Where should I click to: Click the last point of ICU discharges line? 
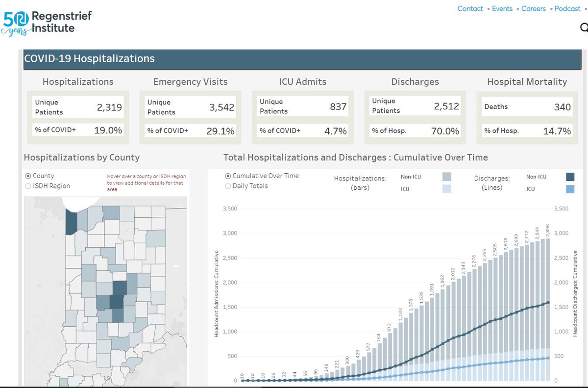coord(547,358)
